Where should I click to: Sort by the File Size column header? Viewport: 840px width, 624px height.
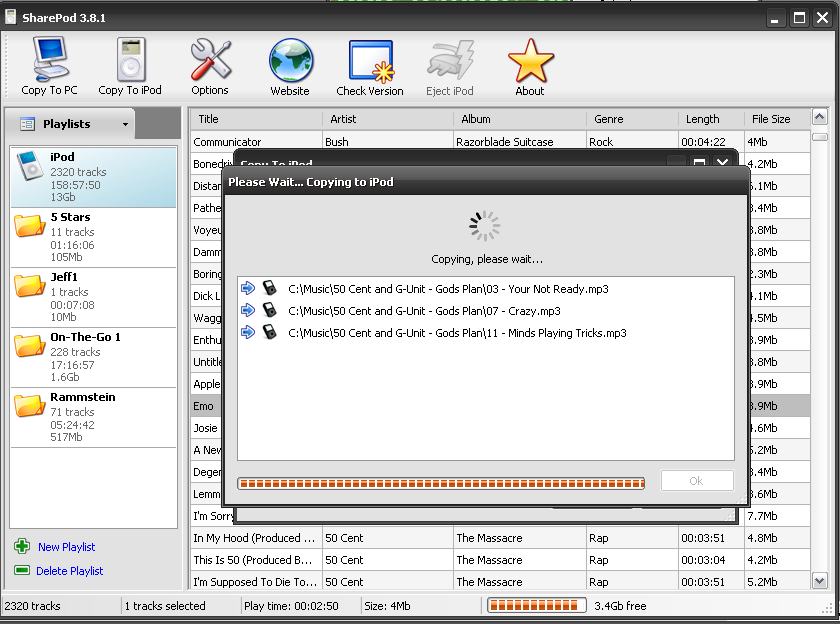[777, 119]
